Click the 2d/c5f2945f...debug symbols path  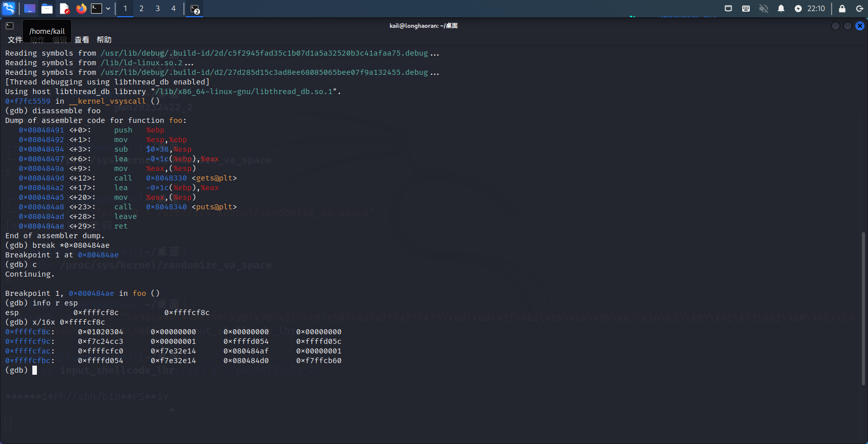(x=264, y=53)
